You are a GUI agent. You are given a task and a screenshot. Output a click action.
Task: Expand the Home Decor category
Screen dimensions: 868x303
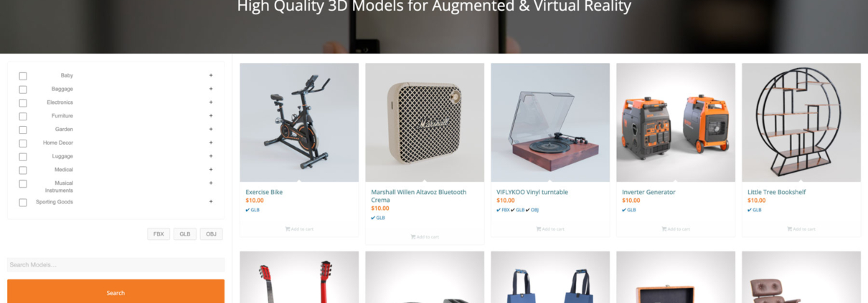click(x=211, y=143)
